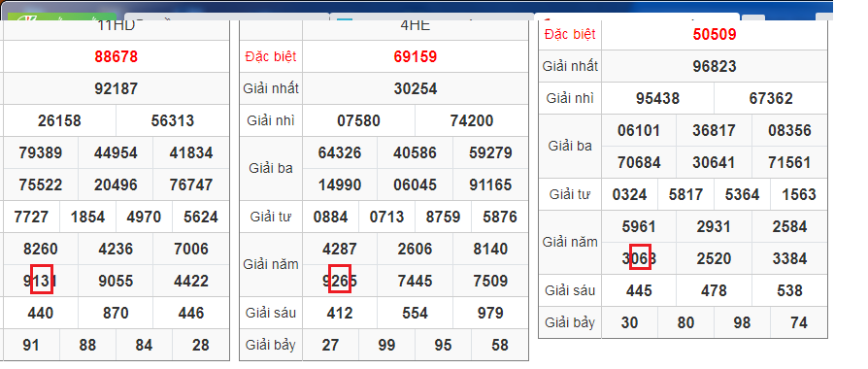Click the 74200 result

472,120
